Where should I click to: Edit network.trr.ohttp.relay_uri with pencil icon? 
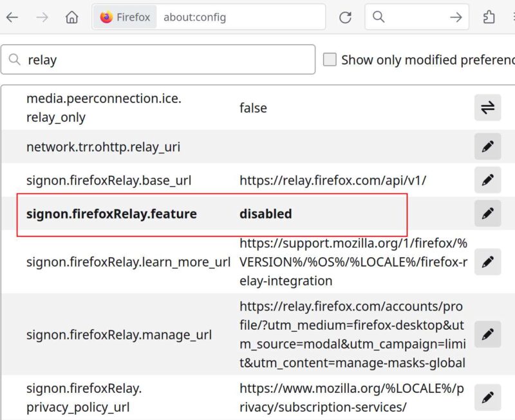488,147
